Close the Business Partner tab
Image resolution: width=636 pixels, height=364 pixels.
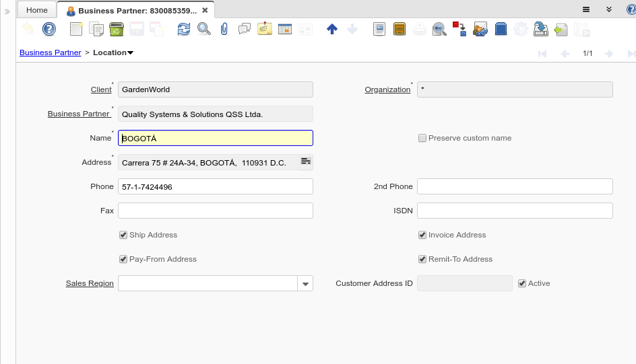(205, 10)
